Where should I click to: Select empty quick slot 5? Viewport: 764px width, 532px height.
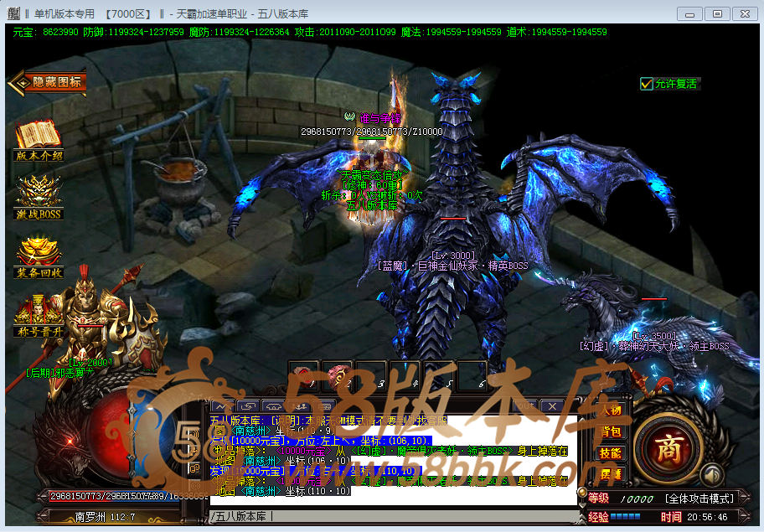[x=438, y=376]
